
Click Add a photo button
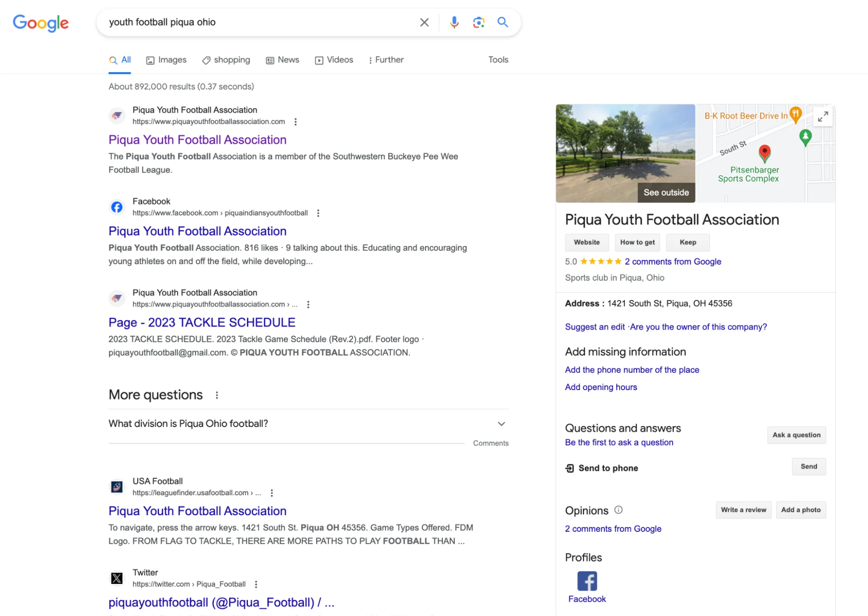[801, 510]
